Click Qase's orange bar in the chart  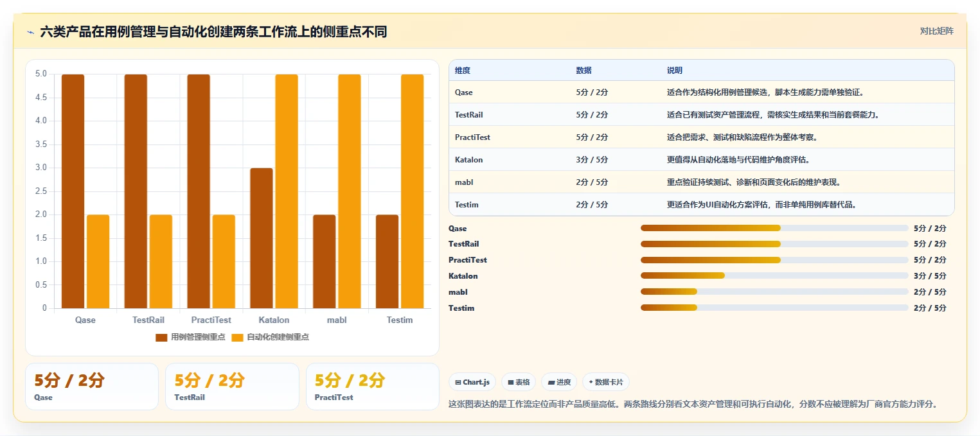(x=98, y=261)
